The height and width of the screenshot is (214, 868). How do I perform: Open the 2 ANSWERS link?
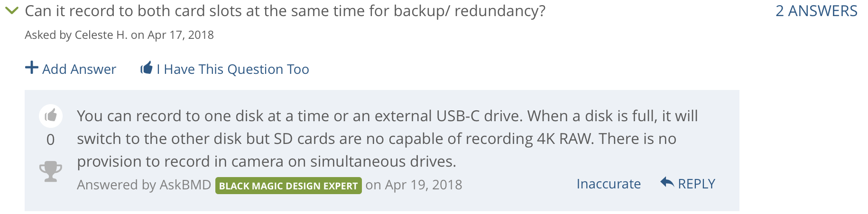coord(816,11)
